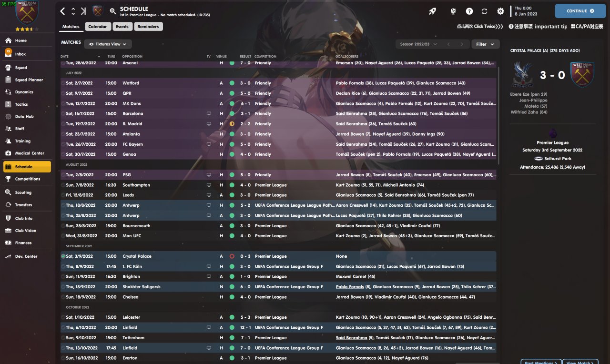Open the search magnifier icon
The height and width of the screenshot is (364, 610).
tap(112, 11)
